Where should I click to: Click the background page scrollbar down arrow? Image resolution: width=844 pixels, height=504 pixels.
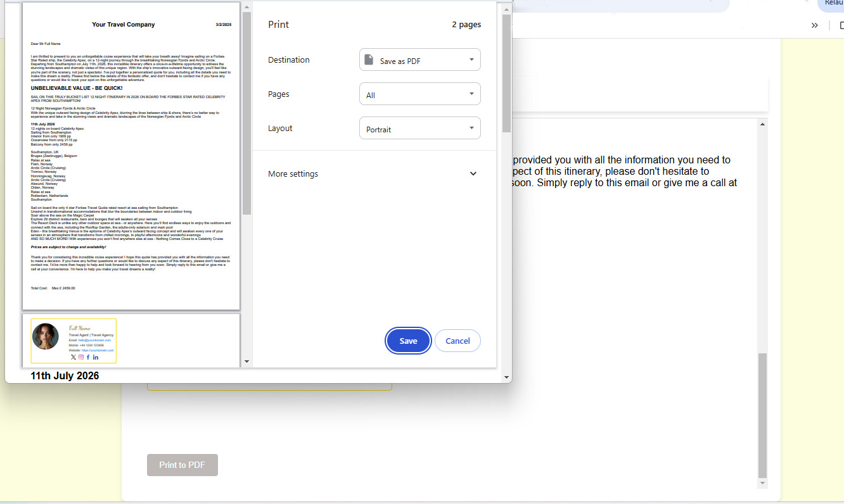pos(762,484)
